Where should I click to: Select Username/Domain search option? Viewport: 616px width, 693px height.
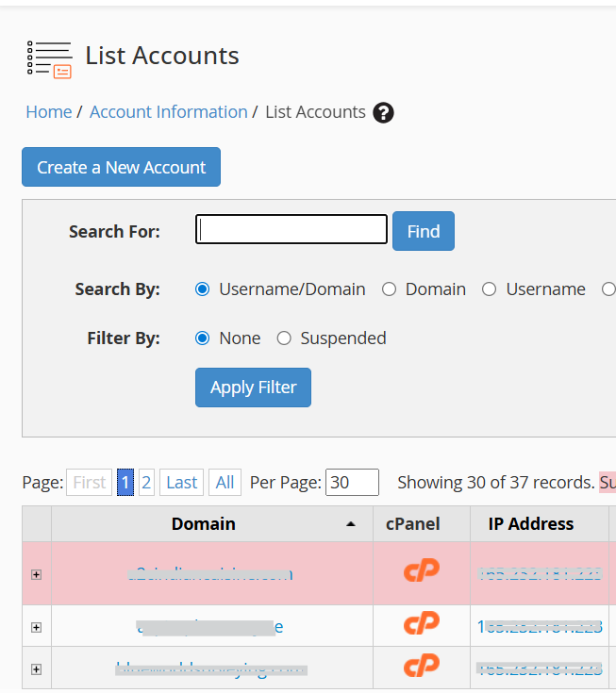coord(202,289)
